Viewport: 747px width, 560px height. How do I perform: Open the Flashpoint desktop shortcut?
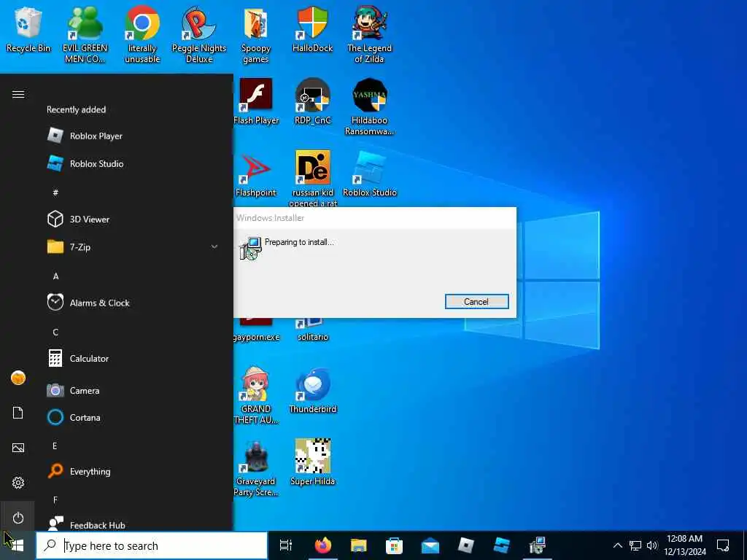(256, 174)
